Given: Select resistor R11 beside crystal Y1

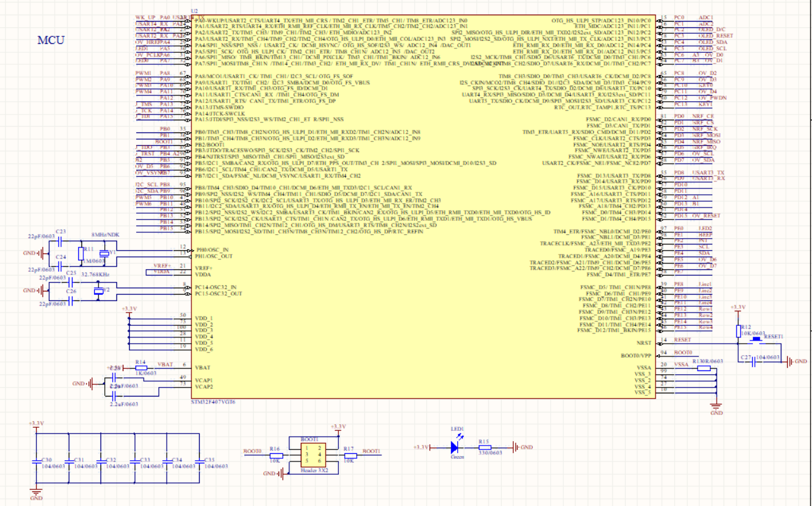Looking at the screenshot, I should [x=81, y=255].
